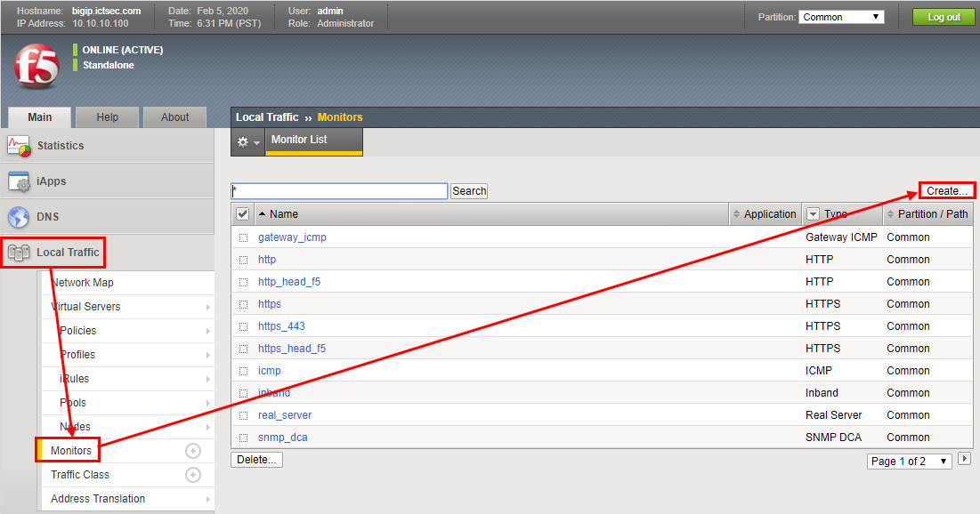980x514 pixels.
Task: Click Monitors in breadcrumb
Action: pos(340,117)
